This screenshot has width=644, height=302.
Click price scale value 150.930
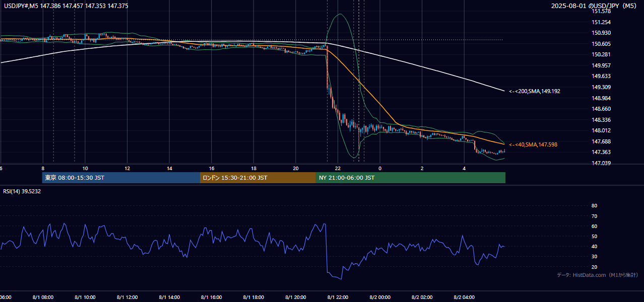pos(601,33)
